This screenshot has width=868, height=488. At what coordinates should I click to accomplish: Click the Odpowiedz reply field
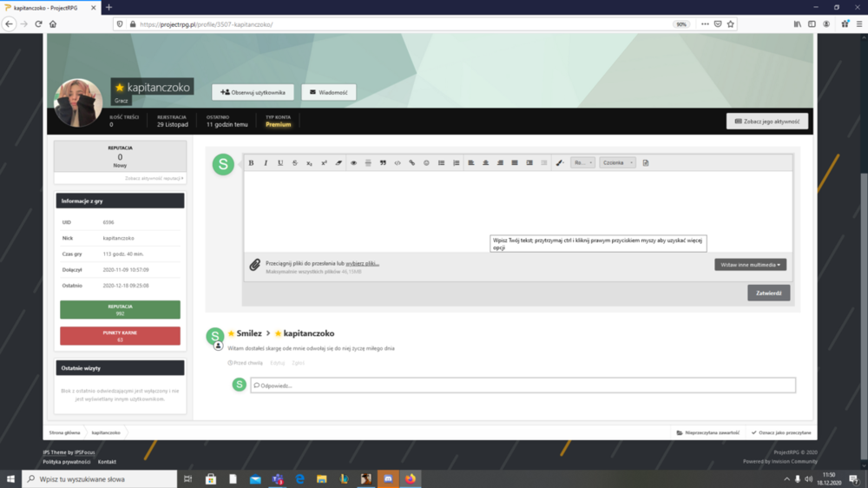(523, 386)
